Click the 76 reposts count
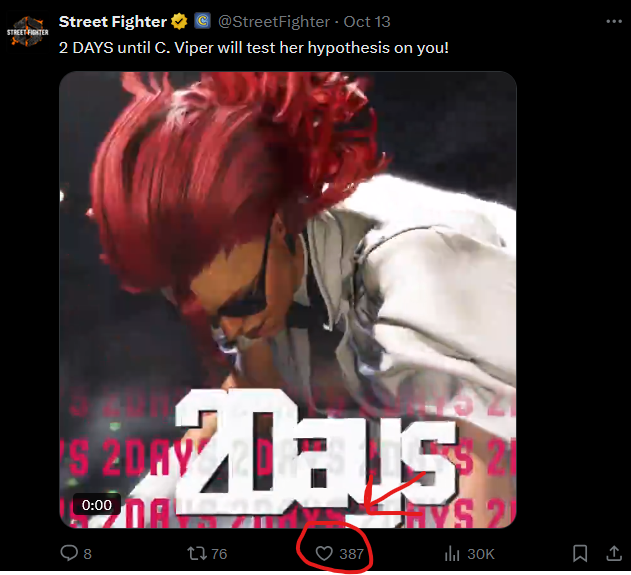This screenshot has height=575, width=631. tap(219, 554)
